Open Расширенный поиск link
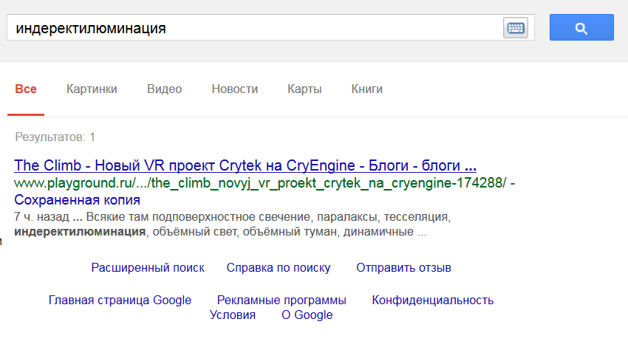 (x=148, y=267)
